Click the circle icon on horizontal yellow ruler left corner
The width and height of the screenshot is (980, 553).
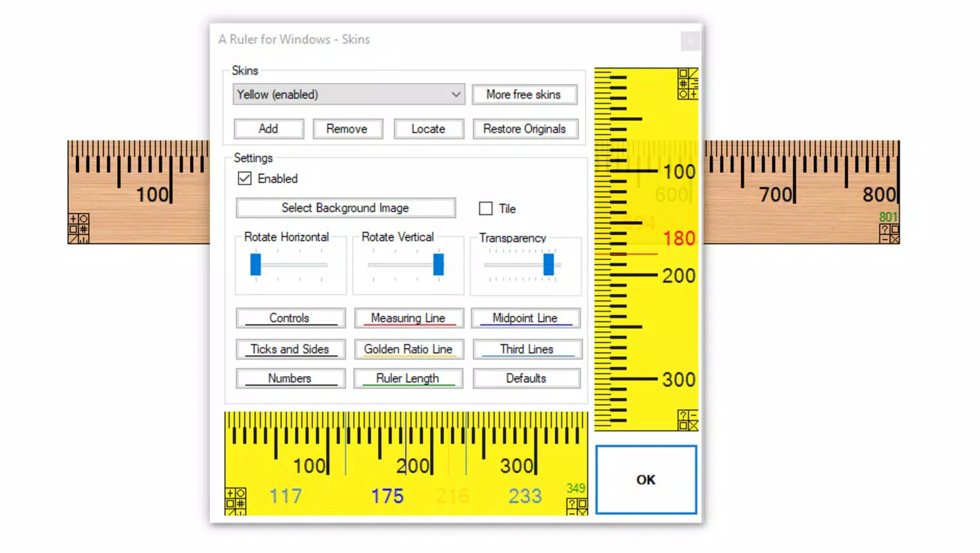coord(241,493)
